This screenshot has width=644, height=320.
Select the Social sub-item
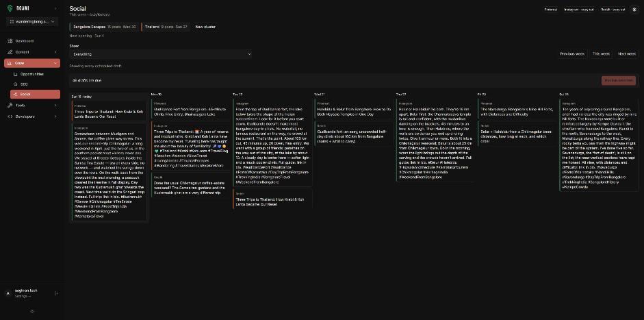click(x=35, y=94)
